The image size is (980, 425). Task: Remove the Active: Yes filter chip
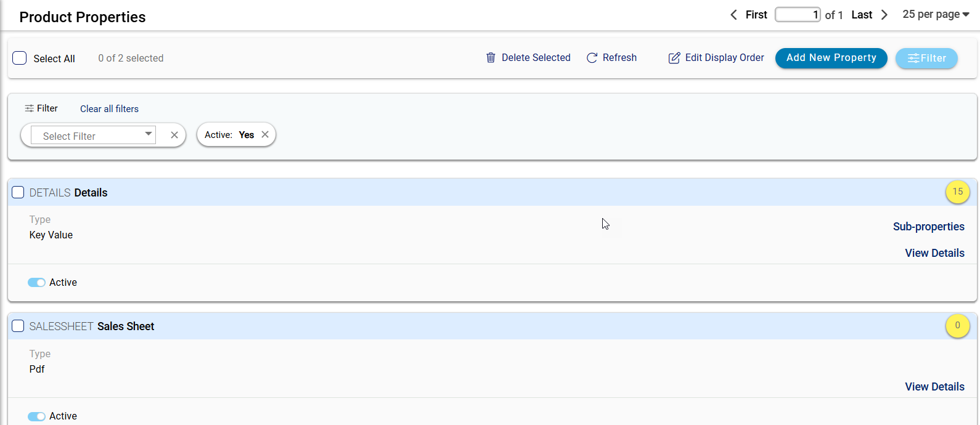tap(265, 135)
